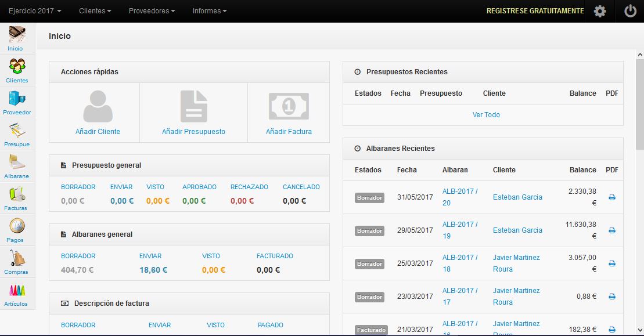Click Borrador badge on the 31/05/2017 row
This screenshot has width=644, height=336.
370,198
